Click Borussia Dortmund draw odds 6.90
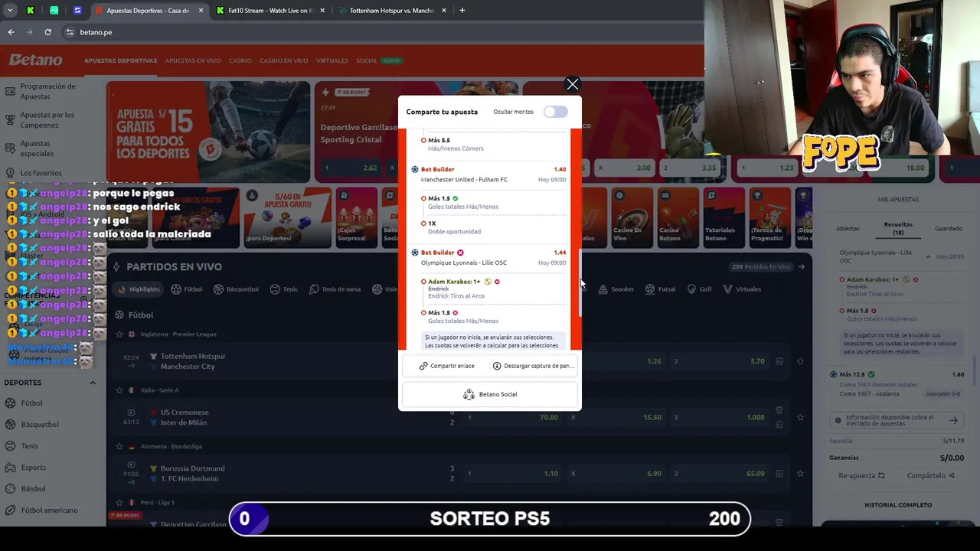 (617, 474)
